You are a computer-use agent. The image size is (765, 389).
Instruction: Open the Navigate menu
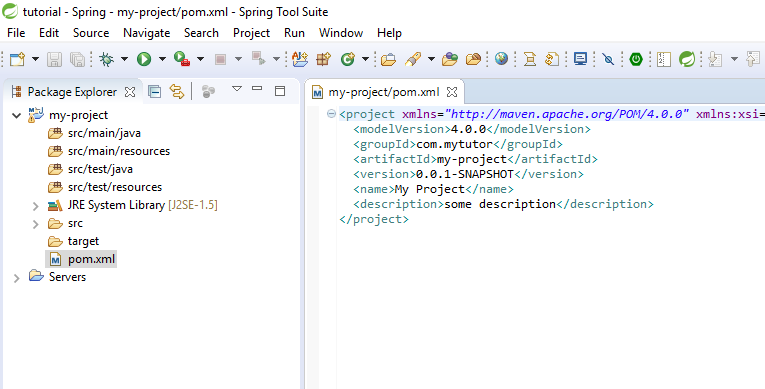146,33
